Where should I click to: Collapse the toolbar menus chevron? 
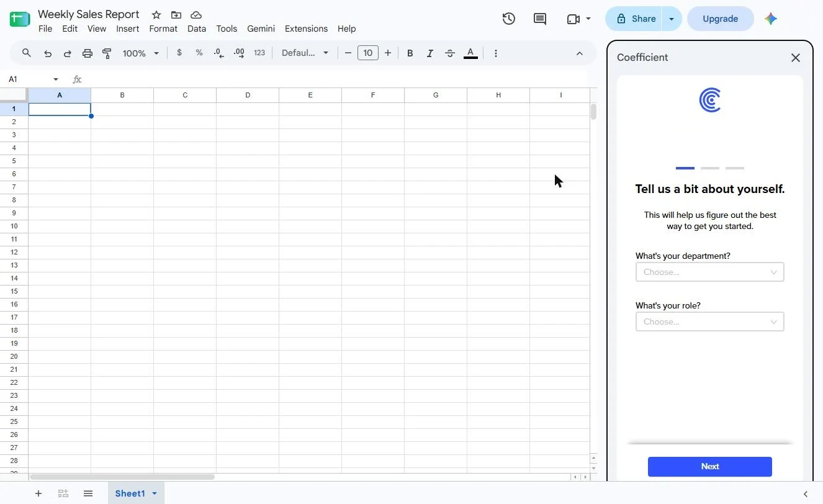[580, 53]
